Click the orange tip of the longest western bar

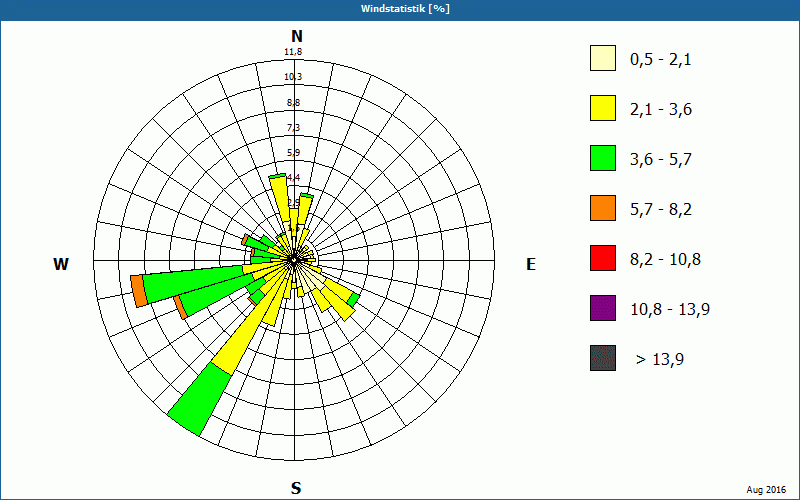point(139,290)
